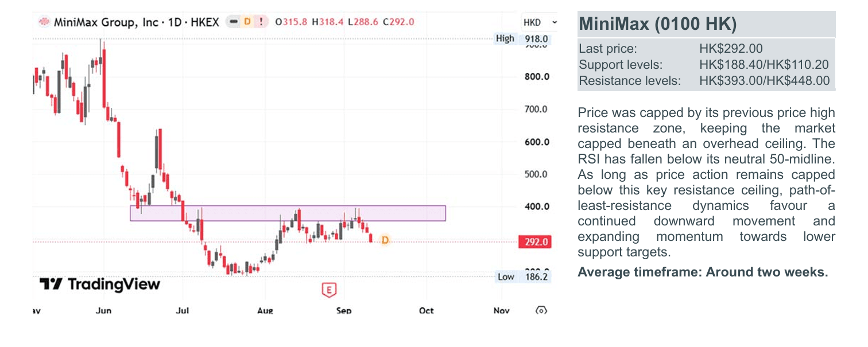
Task: Click the close value C292.0
Action: [x=398, y=22]
